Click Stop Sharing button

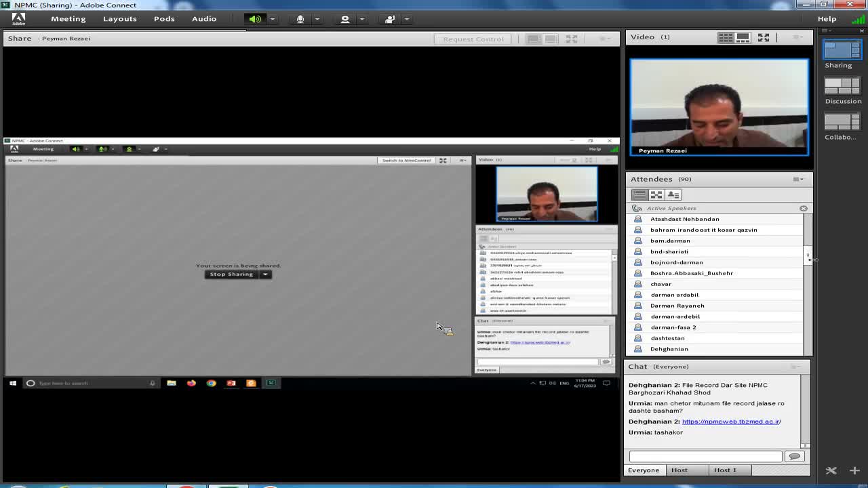tap(231, 274)
